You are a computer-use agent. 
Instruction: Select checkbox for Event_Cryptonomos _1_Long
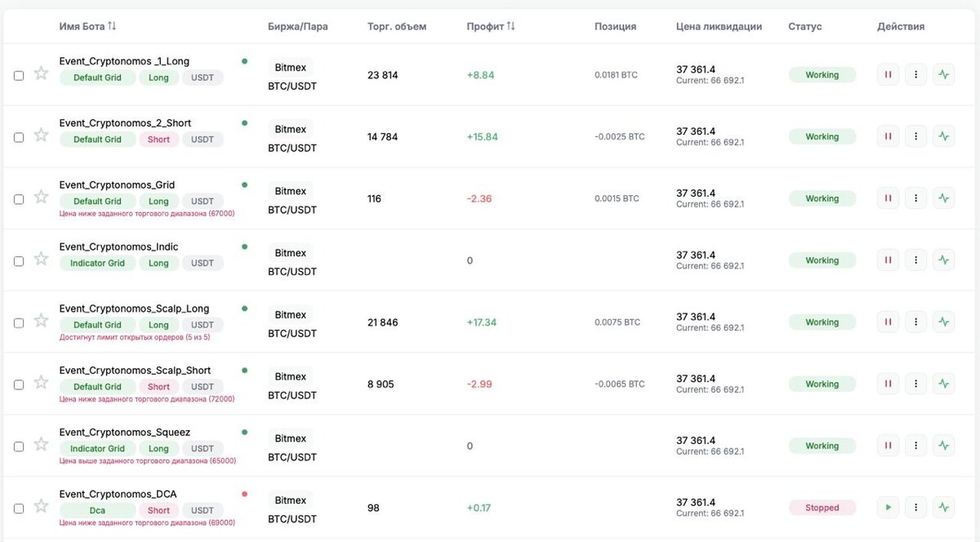pyautogui.click(x=19, y=76)
